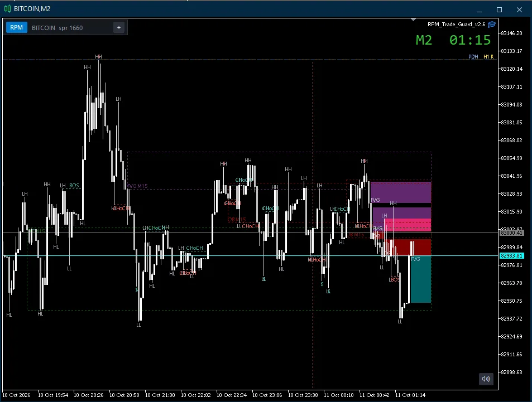Maximize the BITCOIN,M2 chart window
The image size is (532, 402).
[499, 10]
